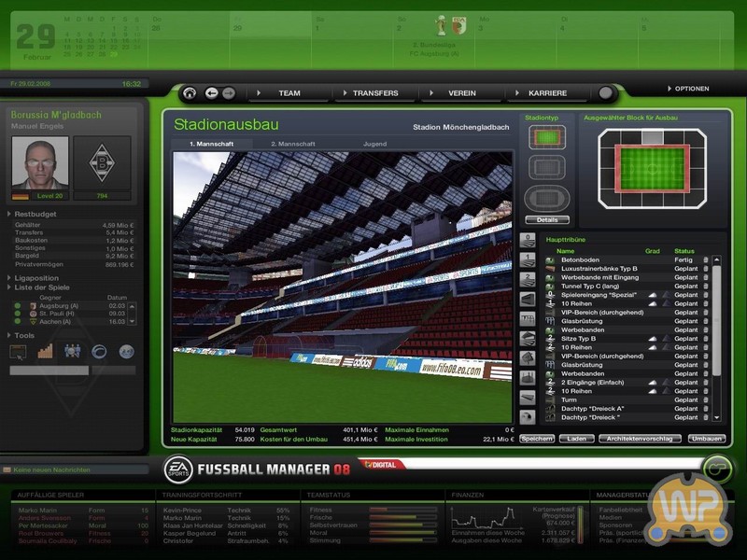The width and height of the screenshot is (747, 560).
Task: Open the envelope icon for Keine neuen Nachrichten
Action: [x=7, y=470]
